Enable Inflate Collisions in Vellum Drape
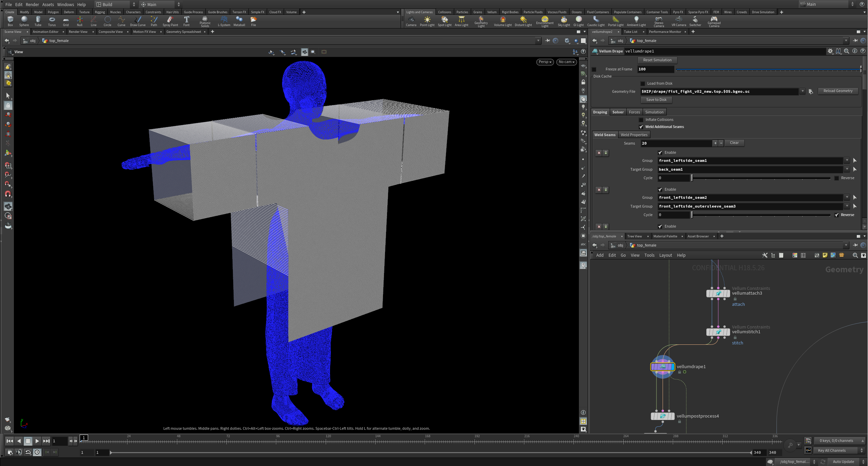This screenshot has height=466, width=868. (641, 120)
